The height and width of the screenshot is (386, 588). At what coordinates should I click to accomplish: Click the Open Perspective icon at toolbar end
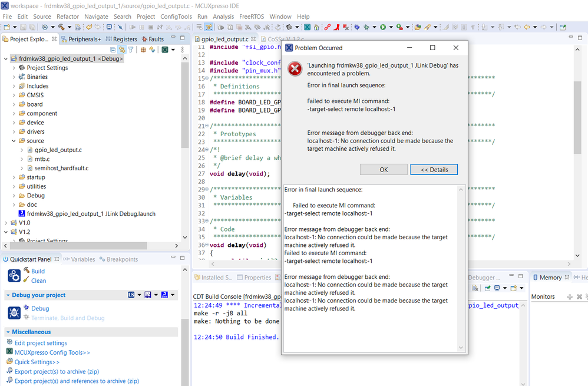[563, 27]
